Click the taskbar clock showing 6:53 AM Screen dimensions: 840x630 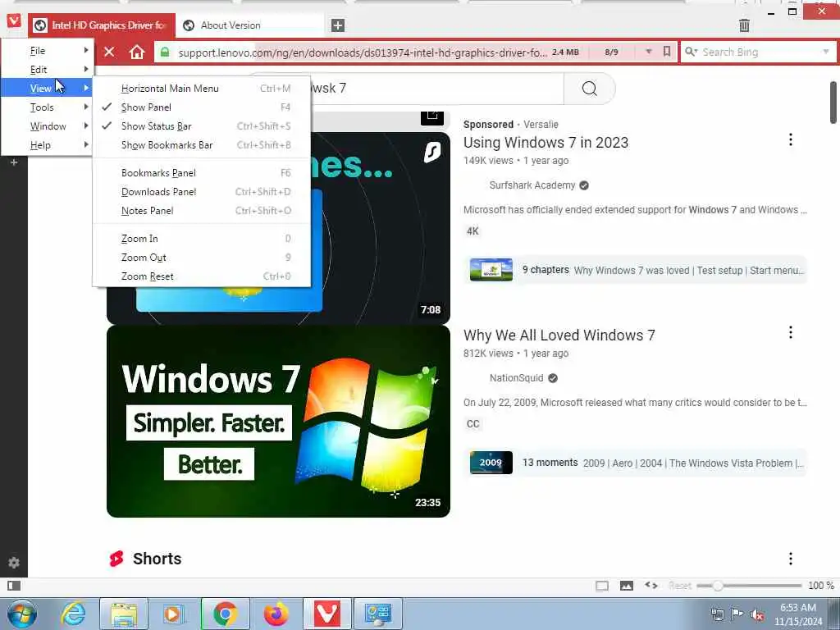[x=797, y=614]
